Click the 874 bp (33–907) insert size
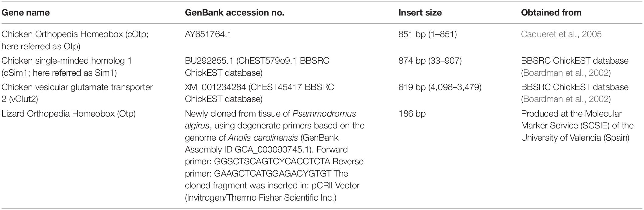The width and height of the screenshot is (644, 210). [x=430, y=61]
